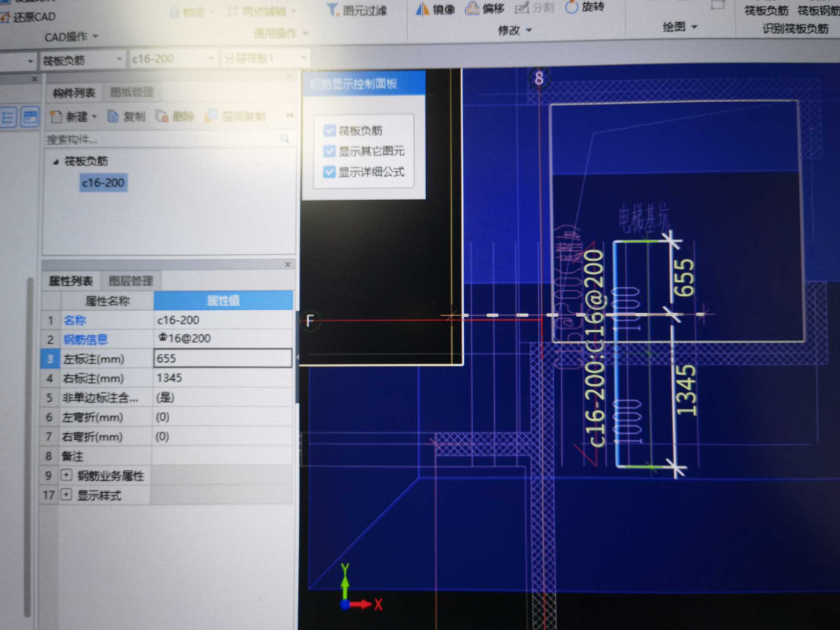Click the 钢筋显示控制面板 title bar
The height and width of the screenshot is (630, 840).
(x=364, y=84)
